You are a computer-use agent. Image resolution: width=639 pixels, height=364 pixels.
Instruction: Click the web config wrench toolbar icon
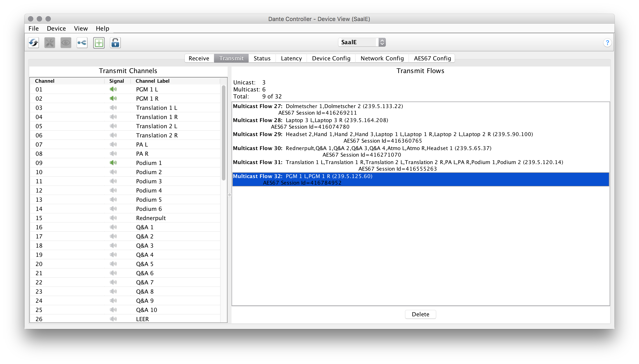[x=49, y=43]
